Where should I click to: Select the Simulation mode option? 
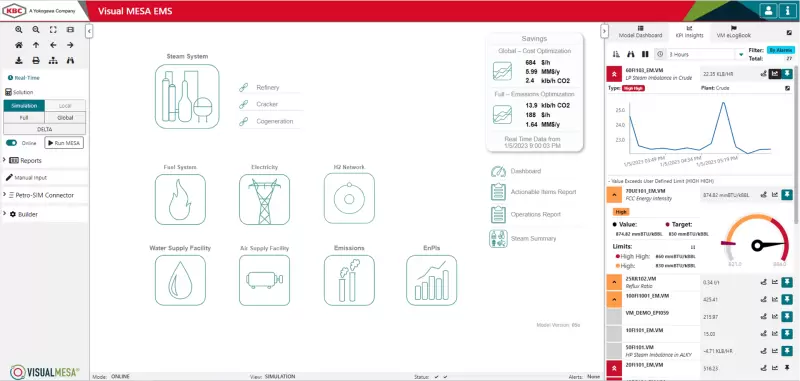point(24,106)
